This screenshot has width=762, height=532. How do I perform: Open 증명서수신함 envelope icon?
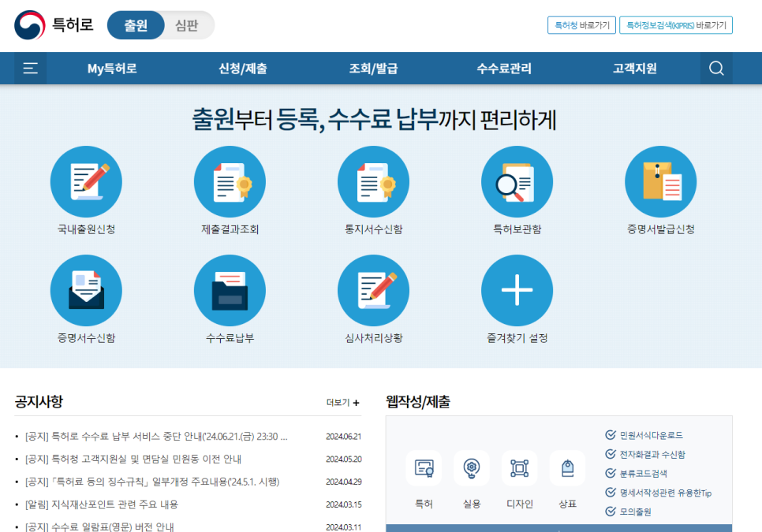(86, 291)
